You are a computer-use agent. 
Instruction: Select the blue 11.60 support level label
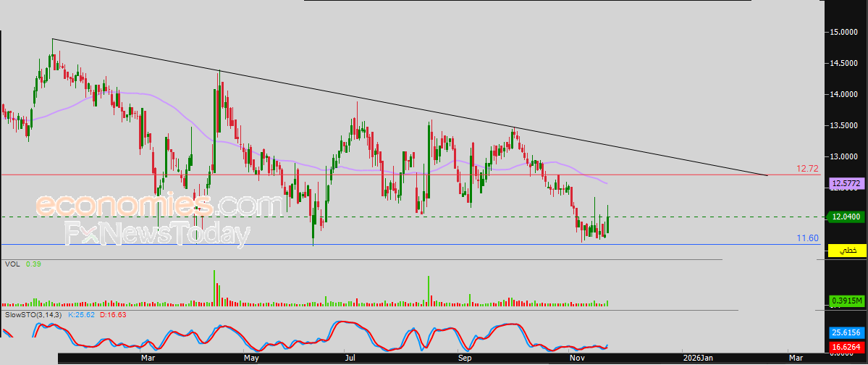(x=807, y=238)
